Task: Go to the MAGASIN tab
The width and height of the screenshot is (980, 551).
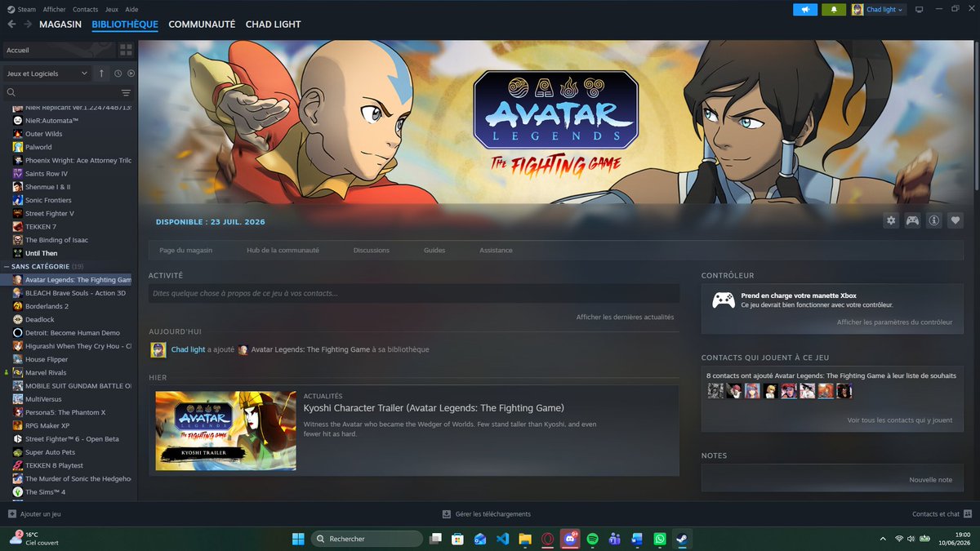Action: [x=60, y=24]
